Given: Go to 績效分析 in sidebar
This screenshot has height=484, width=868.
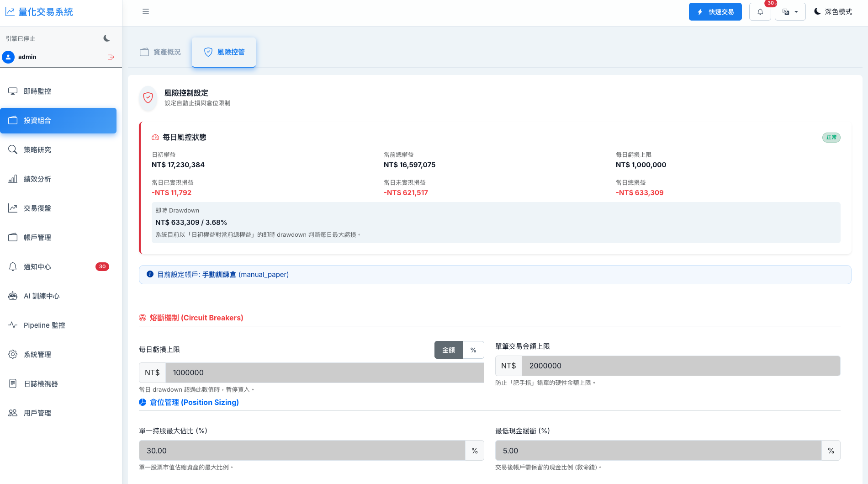Looking at the screenshot, I should tap(58, 179).
